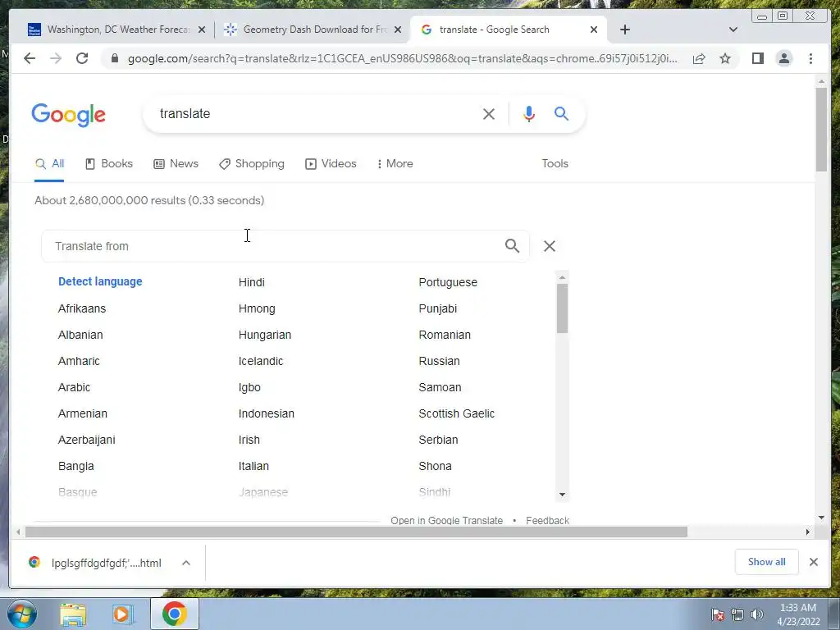Share this page icon
The image size is (840, 630).
[x=699, y=58]
